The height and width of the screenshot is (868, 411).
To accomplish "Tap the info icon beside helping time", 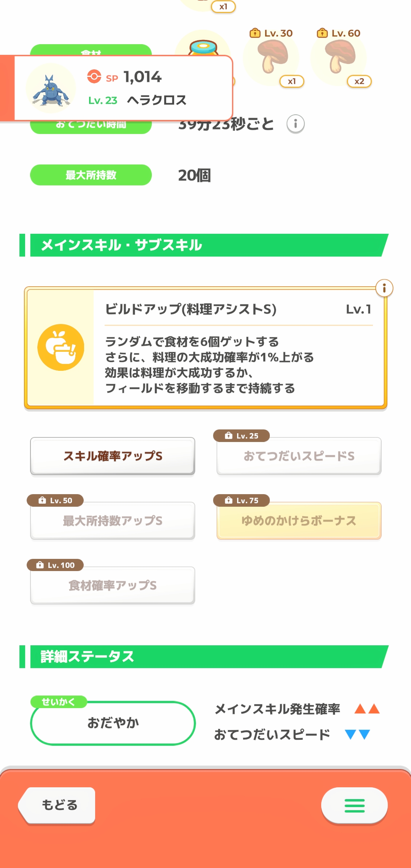I will (295, 124).
